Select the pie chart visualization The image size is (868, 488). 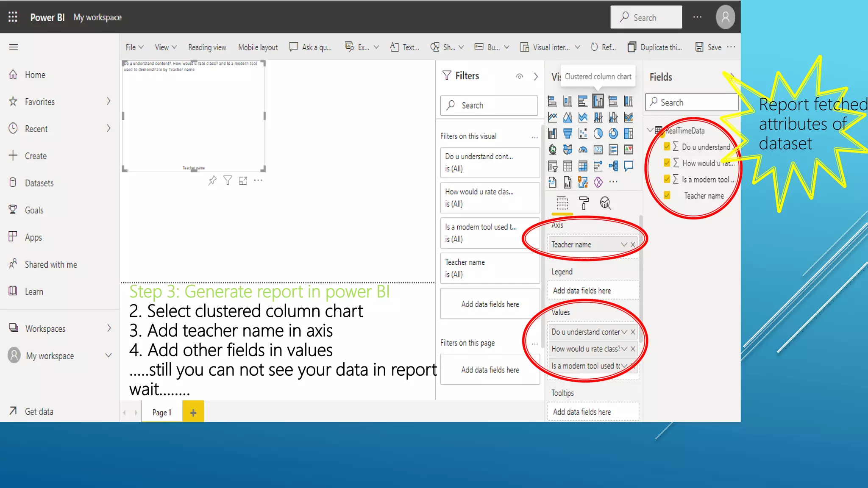(598, 134)
